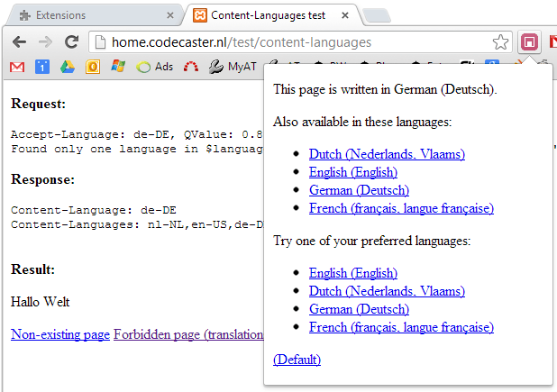Click the Response: heading
Image resolution: width=557 pixels, height=392 pixels.
[43, 179]
